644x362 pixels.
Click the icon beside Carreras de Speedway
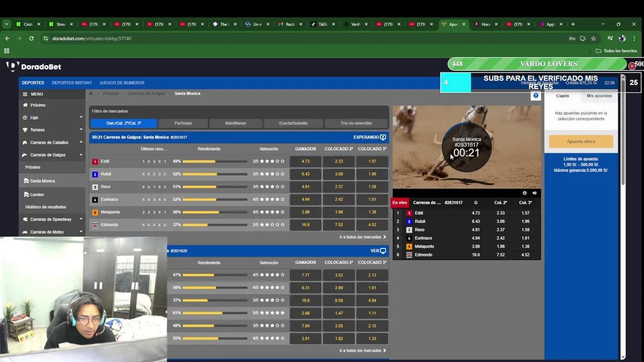click(26, 219)
